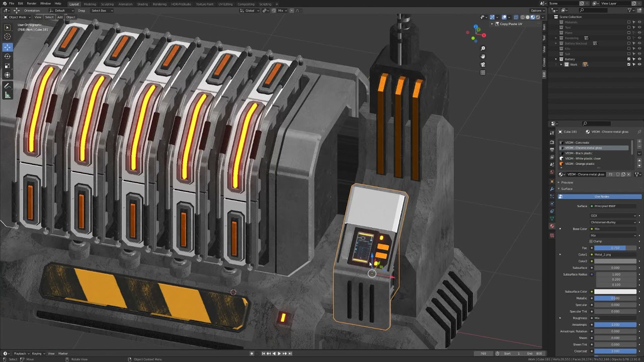Click Principled BSDF surface shader field
644x362 pixels.
point(614,206)
